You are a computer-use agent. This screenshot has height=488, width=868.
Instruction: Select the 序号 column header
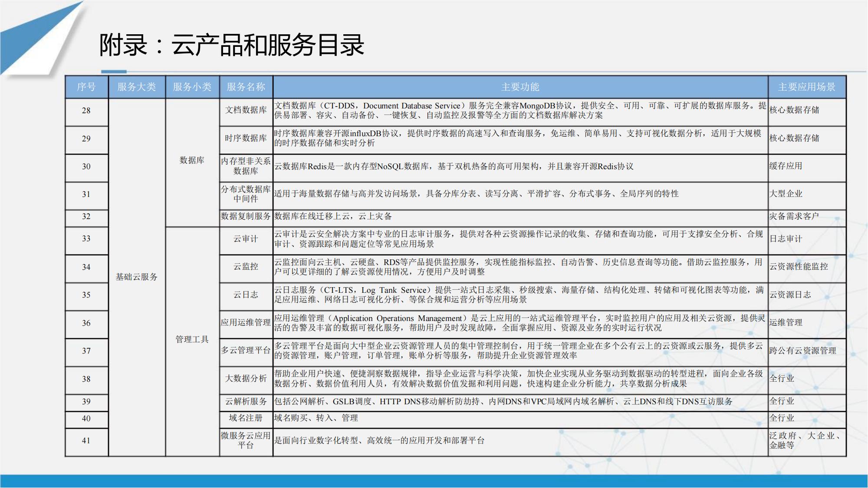[86, 87]
